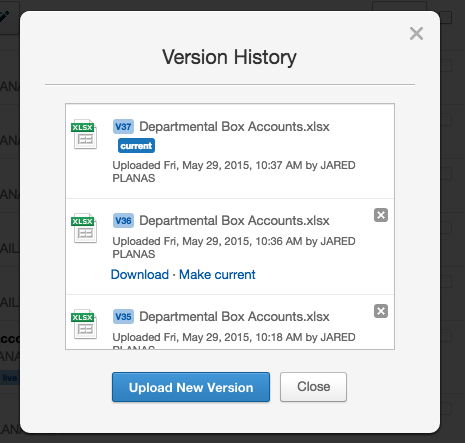The image size is (465, 443).
Task: Click the XLSX file icon for V37
Action: click(x=84, y=134)
